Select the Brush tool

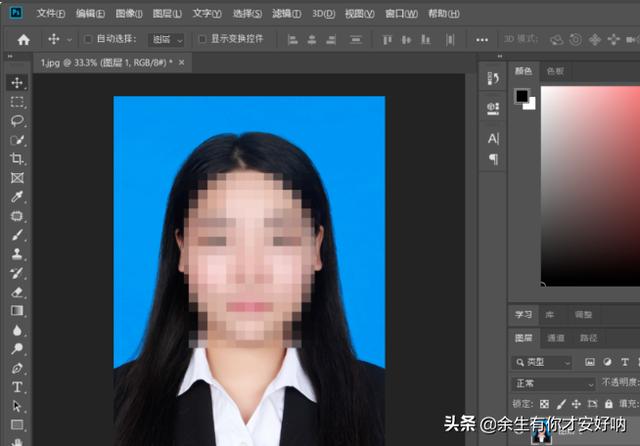click(17, 235)
